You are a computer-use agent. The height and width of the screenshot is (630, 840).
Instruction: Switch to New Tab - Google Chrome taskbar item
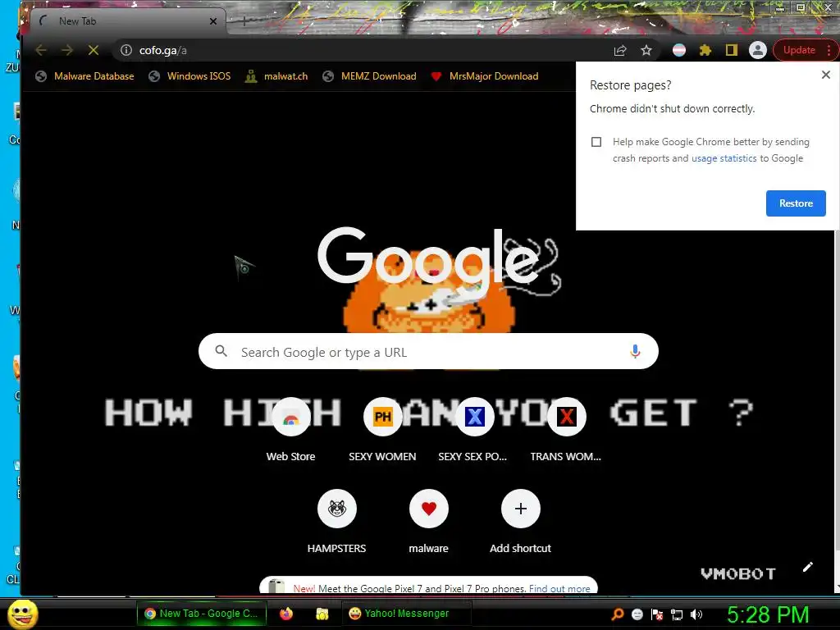pos(202,614)
